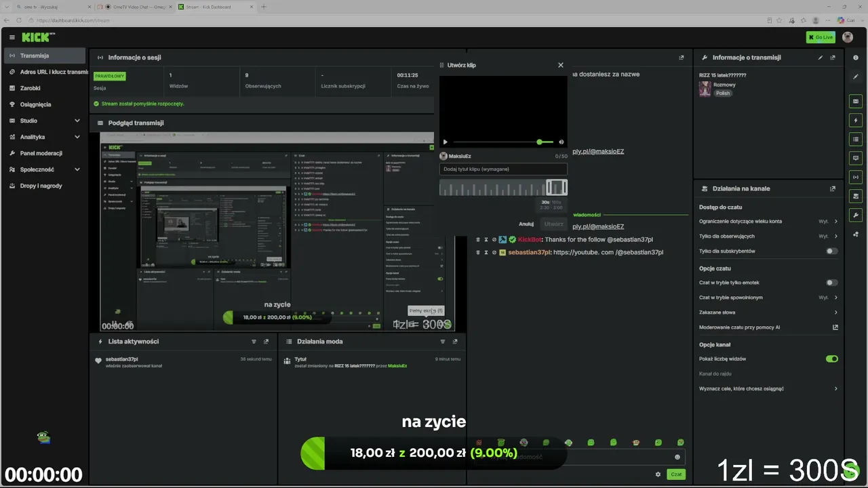Toggle Czat w trybie tylko emotek
The height and width of the screenshot is (488, 868).
click(x=831, y=283)
